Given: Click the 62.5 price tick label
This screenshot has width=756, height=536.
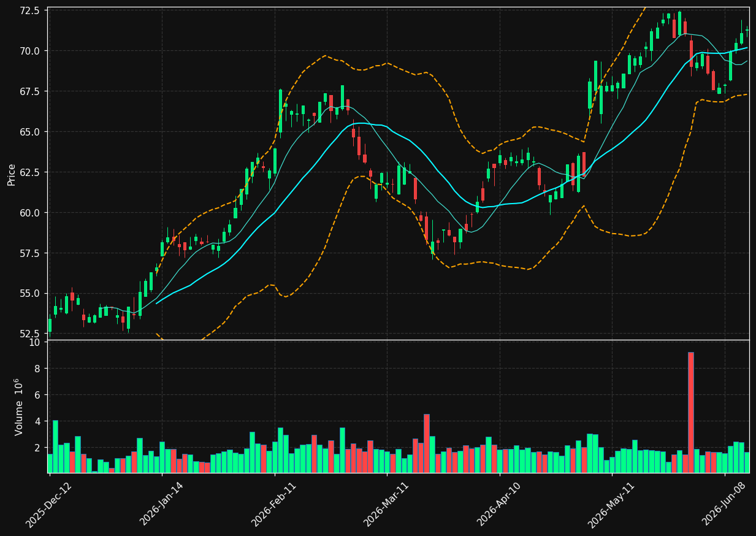Looking at the screenshot, I should tap(31, 172).
